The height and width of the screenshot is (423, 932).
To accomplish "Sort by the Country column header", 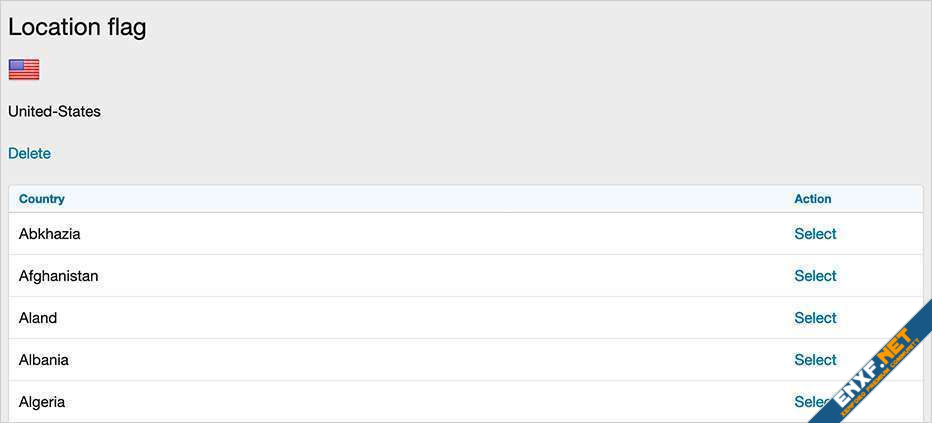I will [x=41, y=199].
